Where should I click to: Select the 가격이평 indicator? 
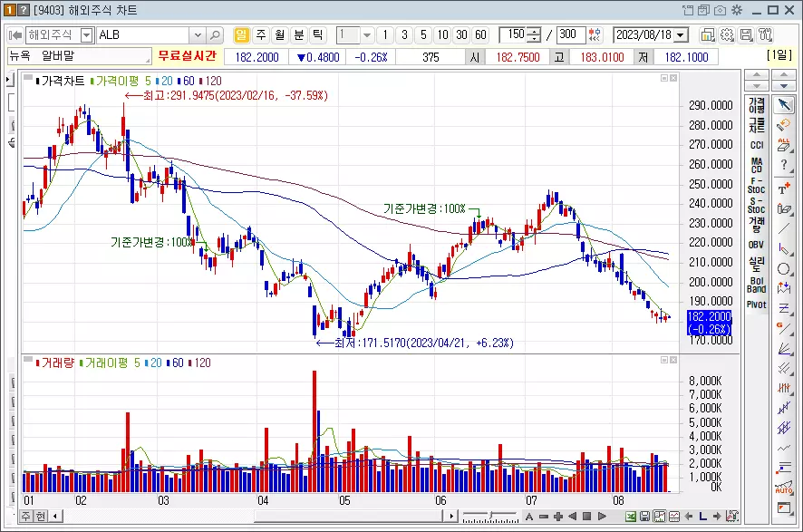click(757, 105)
